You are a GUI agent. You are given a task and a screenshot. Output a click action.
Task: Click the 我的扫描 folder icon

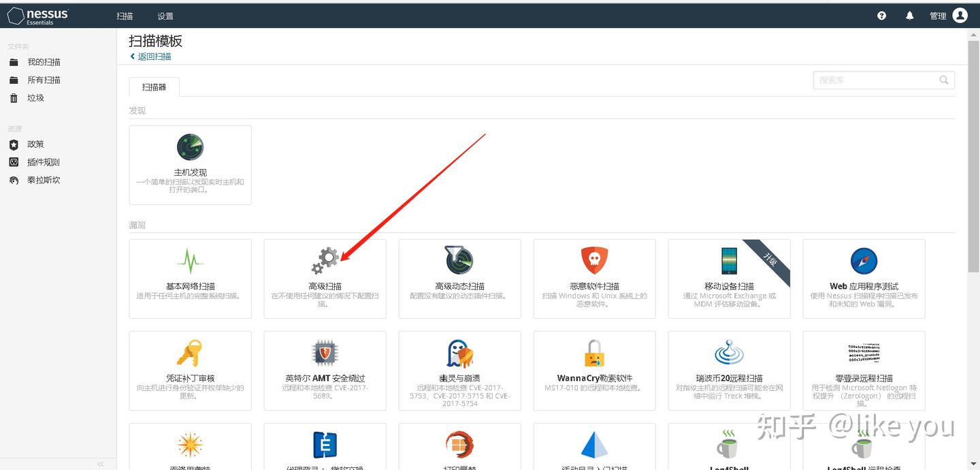[14, 62]
